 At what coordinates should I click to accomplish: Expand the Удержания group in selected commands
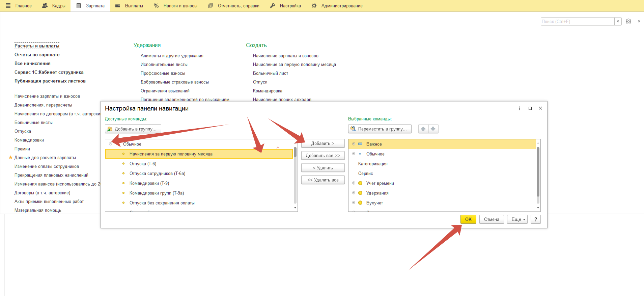pos(354,193)
